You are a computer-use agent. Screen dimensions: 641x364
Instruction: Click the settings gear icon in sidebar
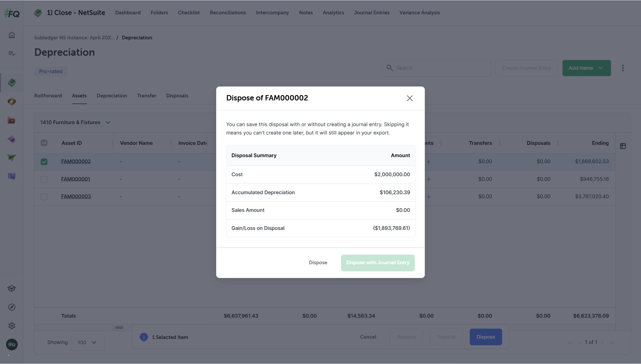[x=12, y=326]
